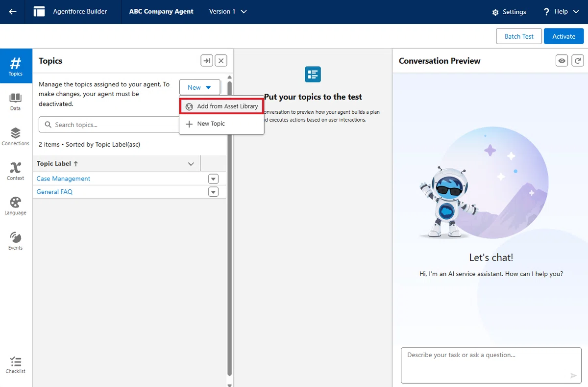
Task: Click the Search topics field
Action: tap(110, 125)
